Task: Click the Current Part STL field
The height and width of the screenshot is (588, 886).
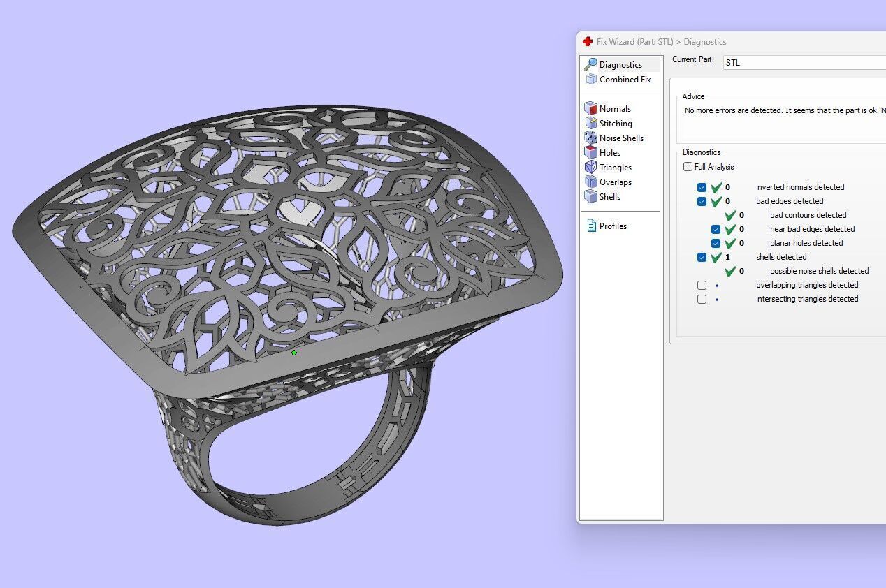Action: [x=804, y=63]
